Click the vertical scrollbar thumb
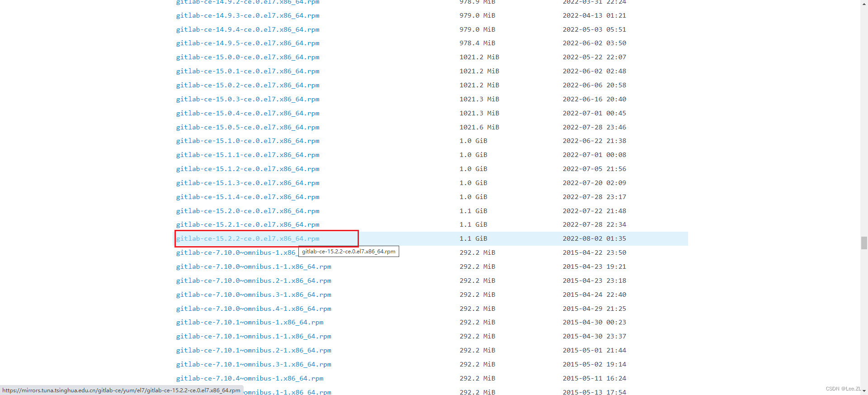Viewport: 868px width, 395px height. [864, 243]
